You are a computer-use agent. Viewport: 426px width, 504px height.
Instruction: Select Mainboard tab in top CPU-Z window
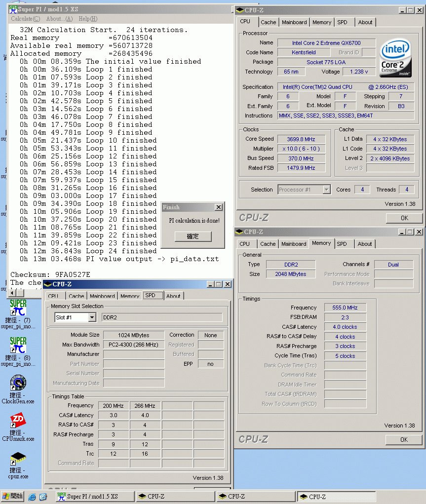tap(294, 22)
